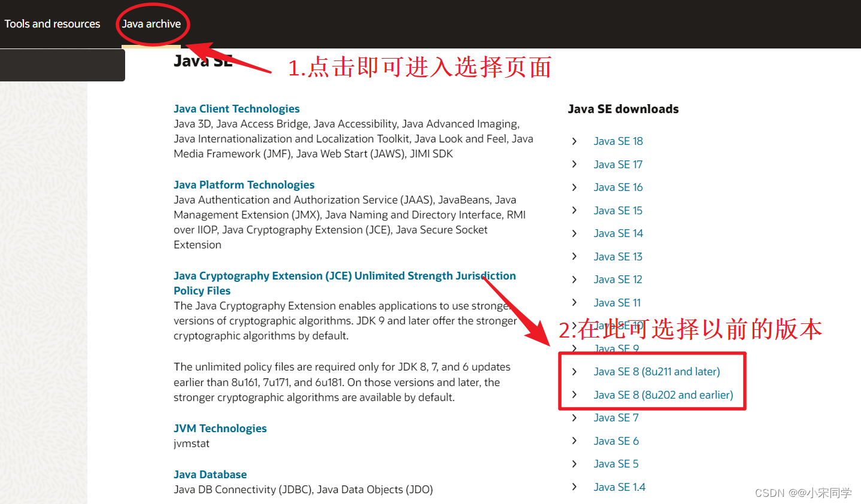Open Java Platform Technologies link
Screen dimensions: 861x504
pos(244,185)
